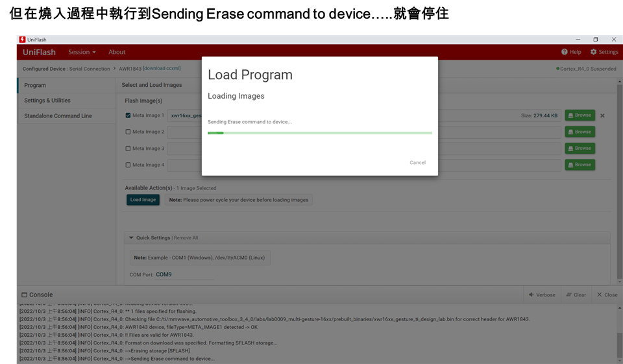
Task: Browse file for Meta Image 4
Action: [580, 165]
